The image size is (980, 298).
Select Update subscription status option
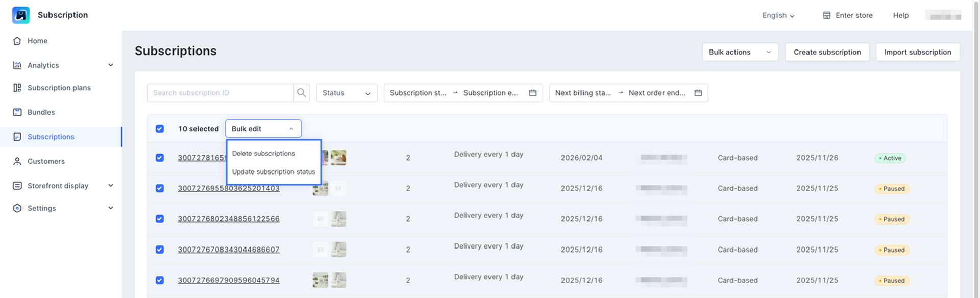point(274,172)
